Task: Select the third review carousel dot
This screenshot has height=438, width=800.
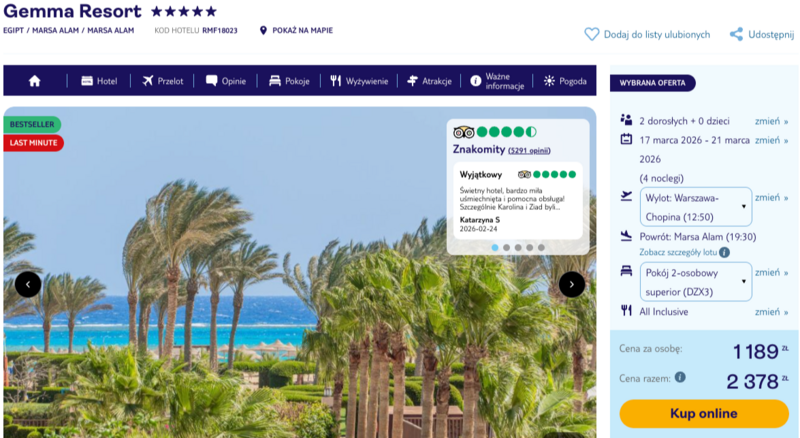Action: coord(518,248)
